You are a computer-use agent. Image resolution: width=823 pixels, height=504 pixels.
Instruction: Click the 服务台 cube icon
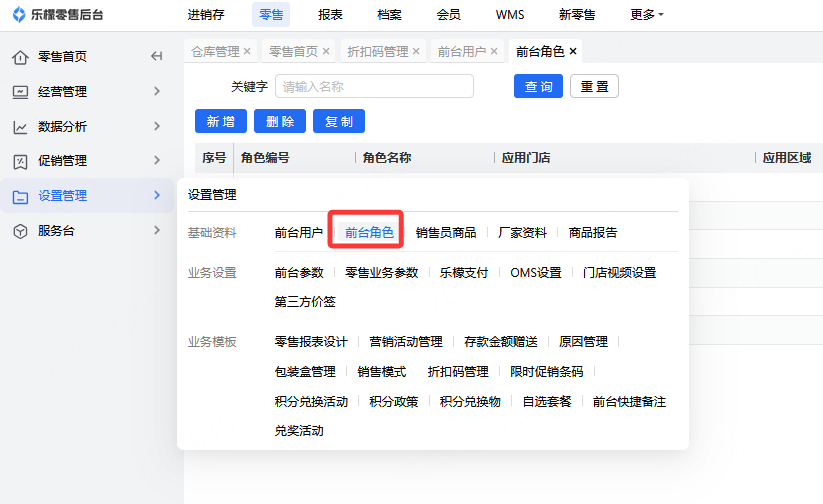20,231
